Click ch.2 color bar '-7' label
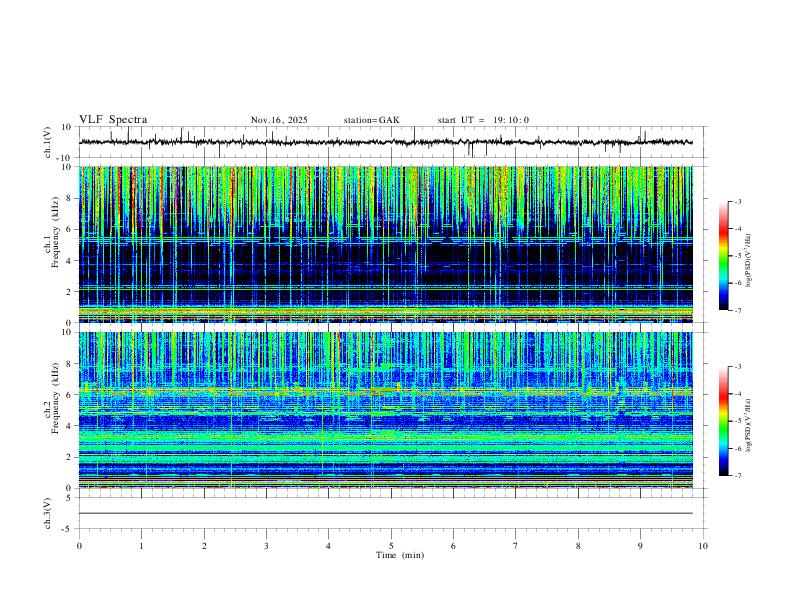Viewport: 792px width, 612px height. click(x=737, y=476)
